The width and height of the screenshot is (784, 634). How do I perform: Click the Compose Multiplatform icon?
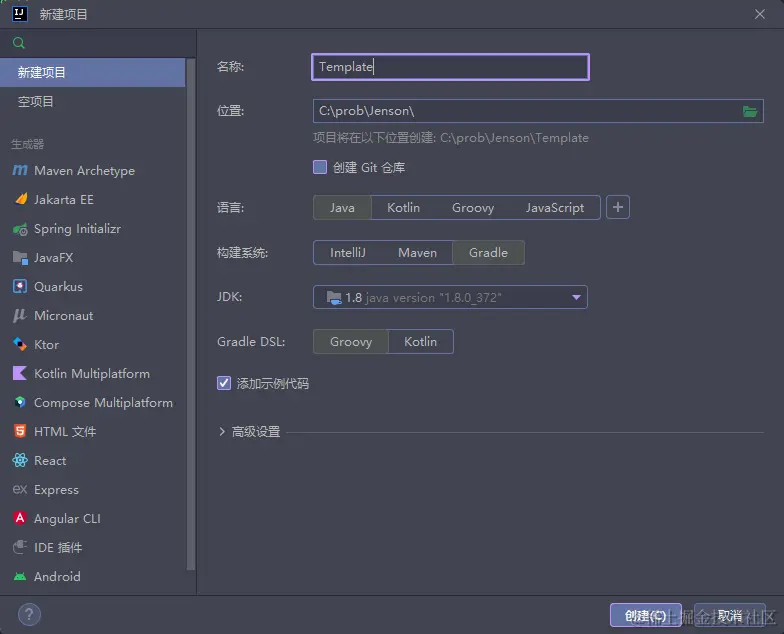pos(20,402)
